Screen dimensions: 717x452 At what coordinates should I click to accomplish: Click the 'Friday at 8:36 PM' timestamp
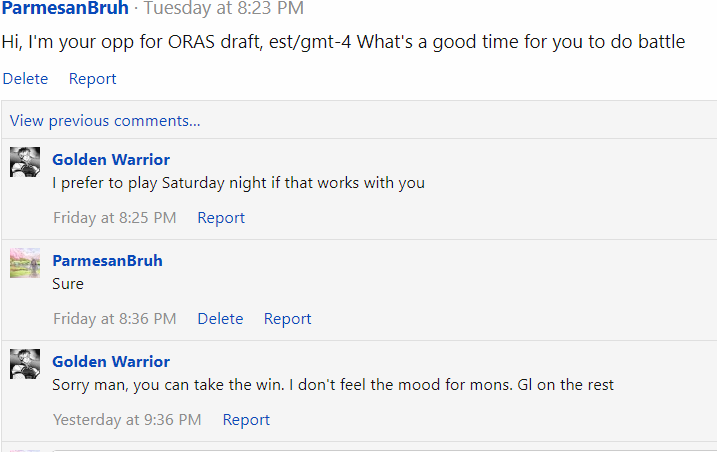click(x=114, y=318)
